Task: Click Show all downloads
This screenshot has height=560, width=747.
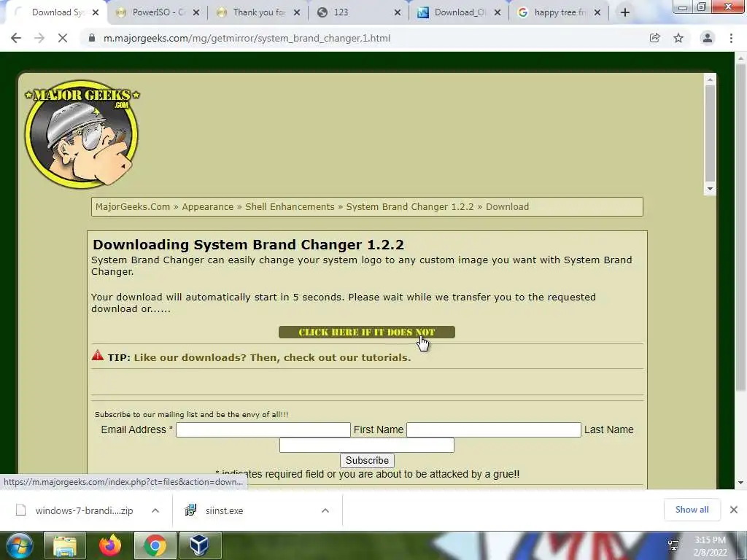Action: [x=692, y=510]
